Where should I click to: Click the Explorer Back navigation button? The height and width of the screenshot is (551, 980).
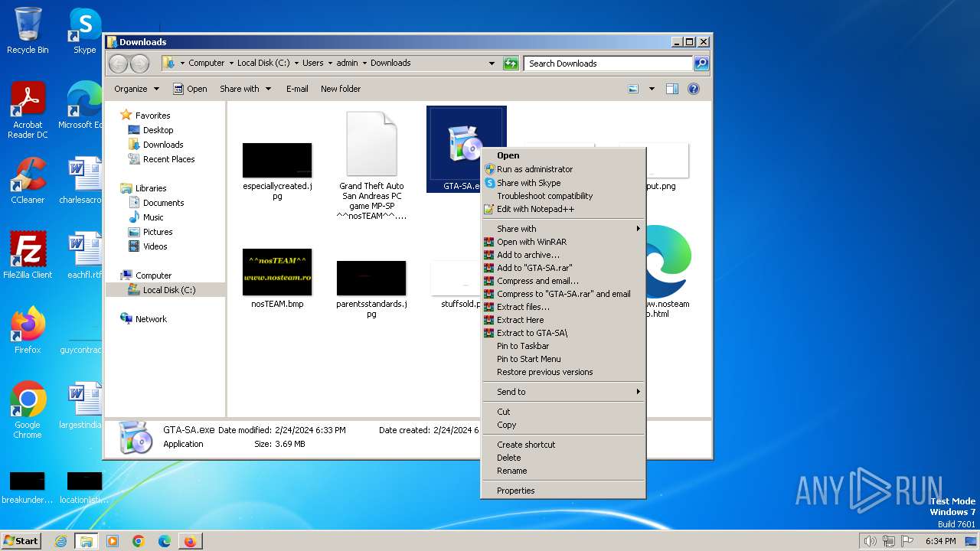(118, 64)
